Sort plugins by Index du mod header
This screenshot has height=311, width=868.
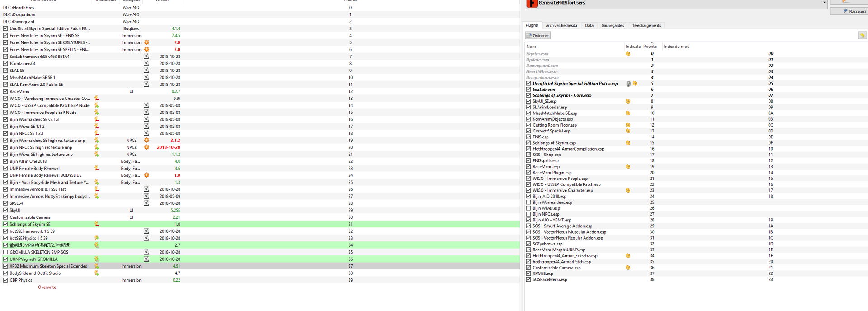coord(676,46)
